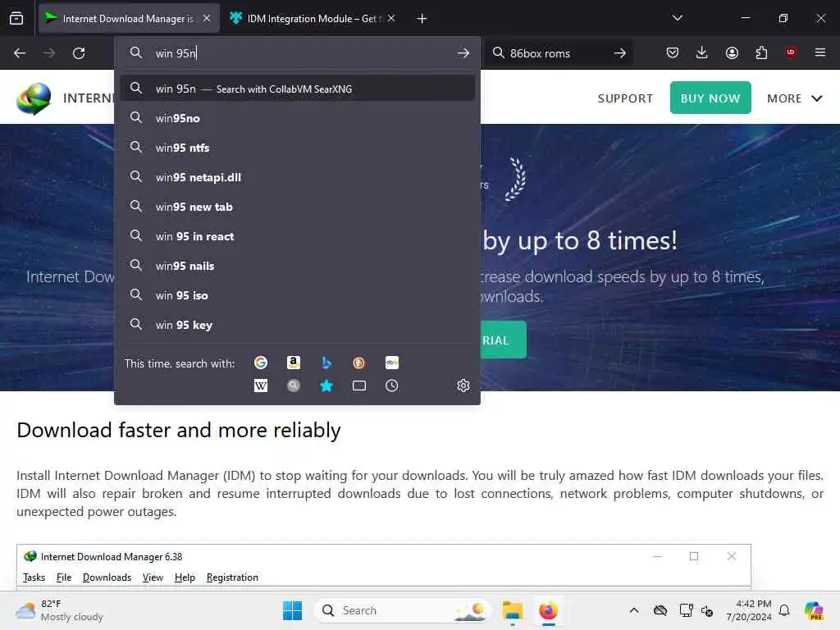Click Tasks in IDM screenshot menu
The width and height of the screenshot is (840, 630).
tap(34, 577)
